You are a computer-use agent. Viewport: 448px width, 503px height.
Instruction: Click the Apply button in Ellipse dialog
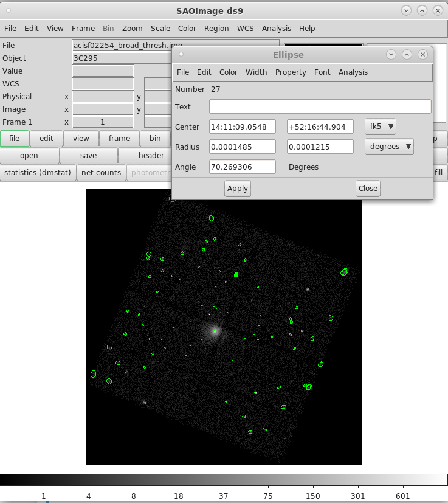[x=237, y=189]
